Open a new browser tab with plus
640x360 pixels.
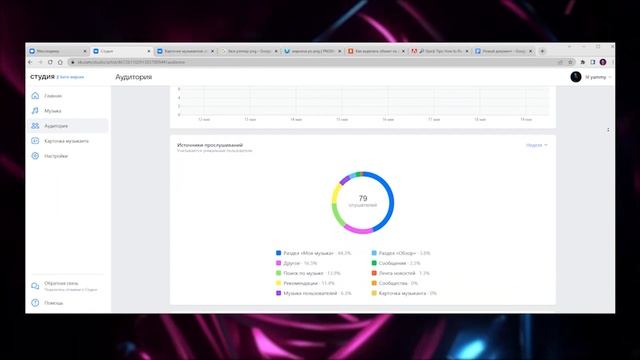[x=542, y=51]
